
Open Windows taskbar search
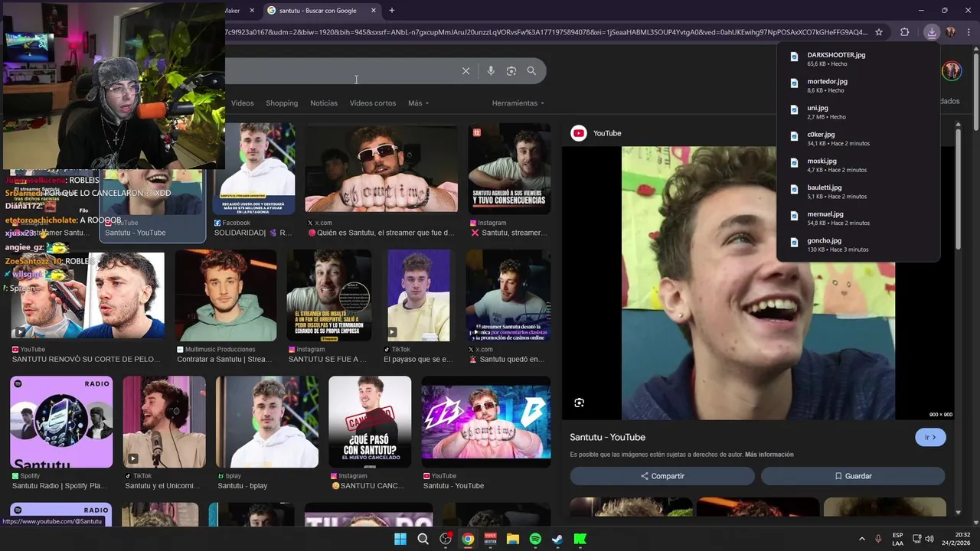(x=423, y=539)
